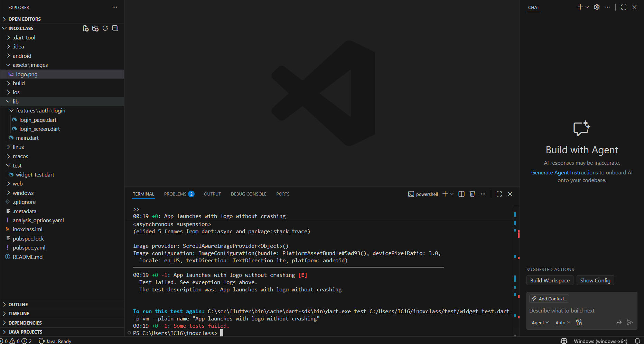This screenshot has width=644, height=344.
Task: Click the Build Workspace button
Action: pyautogui.click(x=550, y=280)
